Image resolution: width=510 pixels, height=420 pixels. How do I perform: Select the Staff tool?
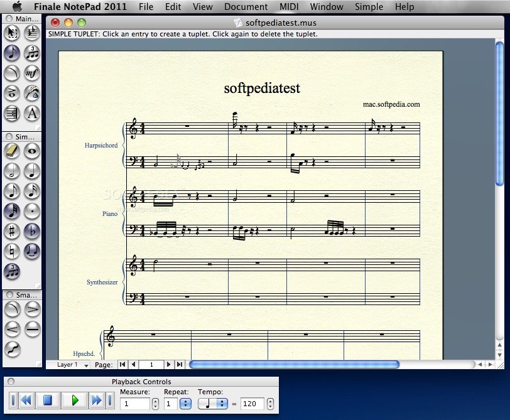click(11, 114)
